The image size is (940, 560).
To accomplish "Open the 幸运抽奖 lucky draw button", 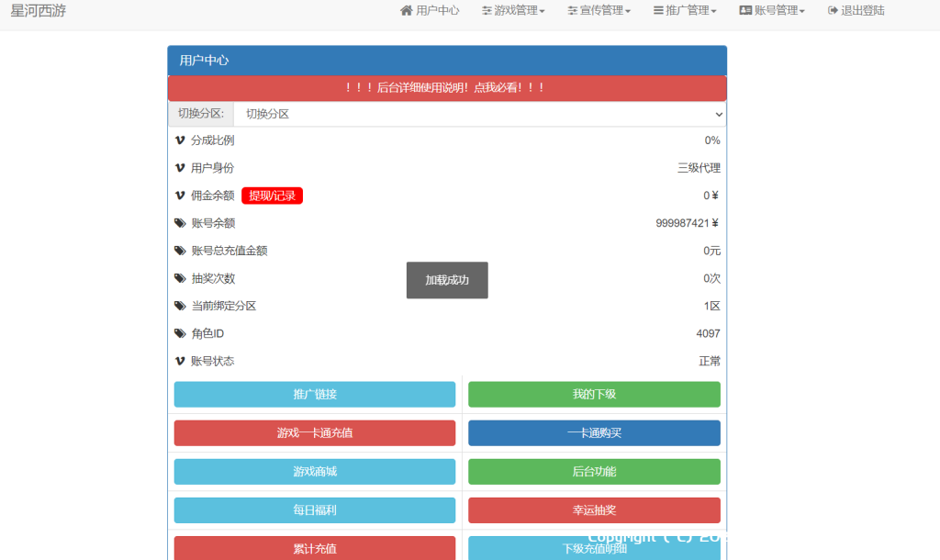I will click(x=594, y=510).
